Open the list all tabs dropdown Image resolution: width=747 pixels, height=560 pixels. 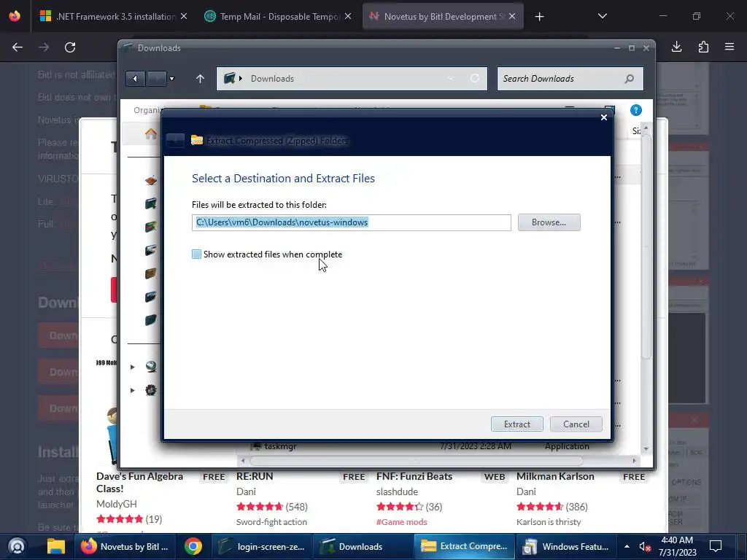coord(602,16)
